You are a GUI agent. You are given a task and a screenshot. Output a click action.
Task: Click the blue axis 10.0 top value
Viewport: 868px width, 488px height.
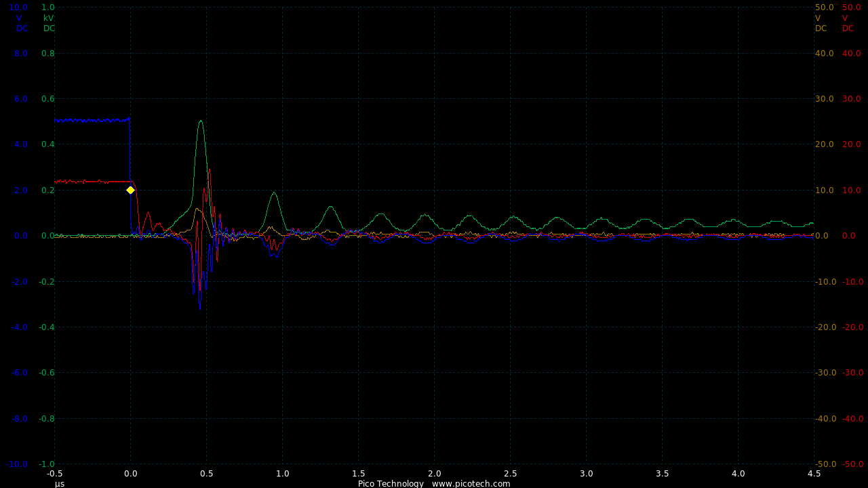point(18,7)
